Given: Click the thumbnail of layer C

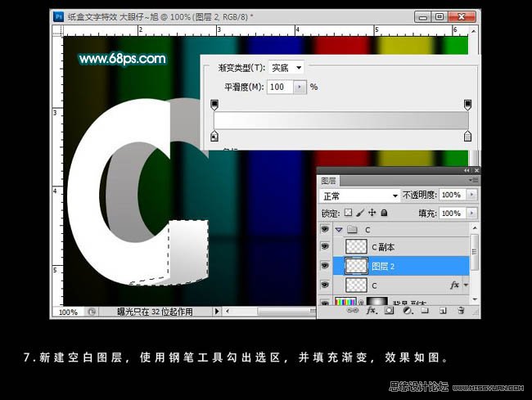Looking at the screenshot, I should click(356, 285).
